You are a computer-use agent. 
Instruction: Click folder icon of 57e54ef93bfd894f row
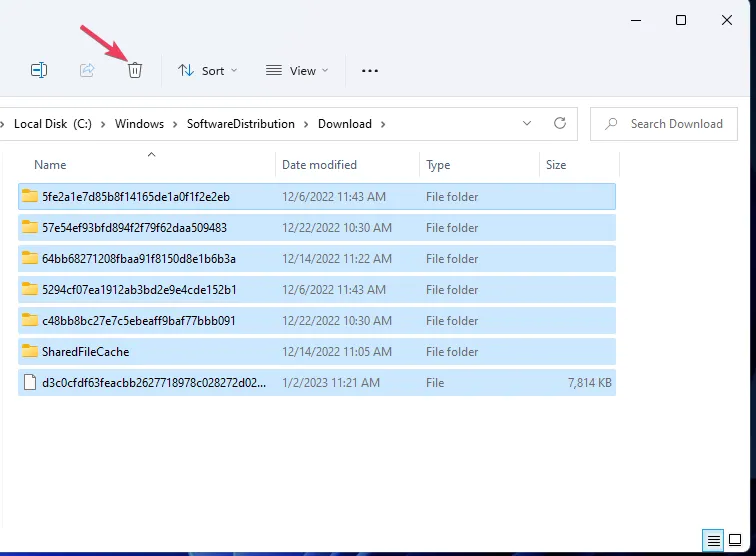pos(30,227)
